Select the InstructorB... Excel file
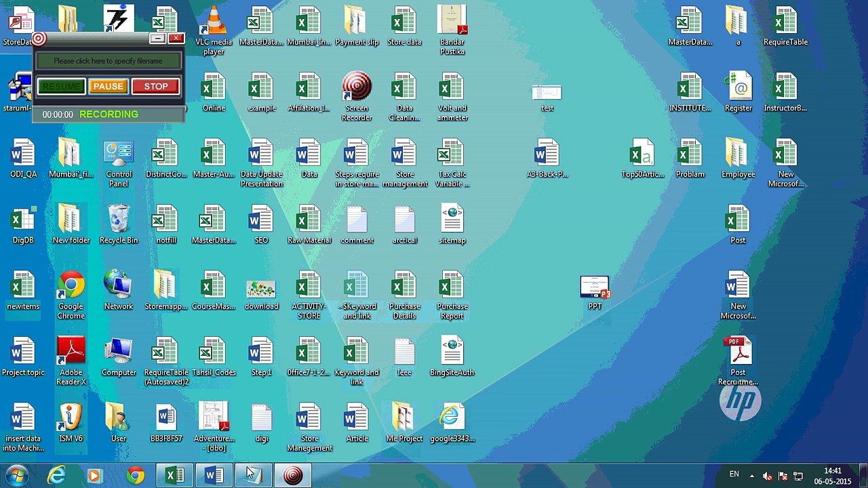The image size is (868, 488). click(x=785, y=92)
